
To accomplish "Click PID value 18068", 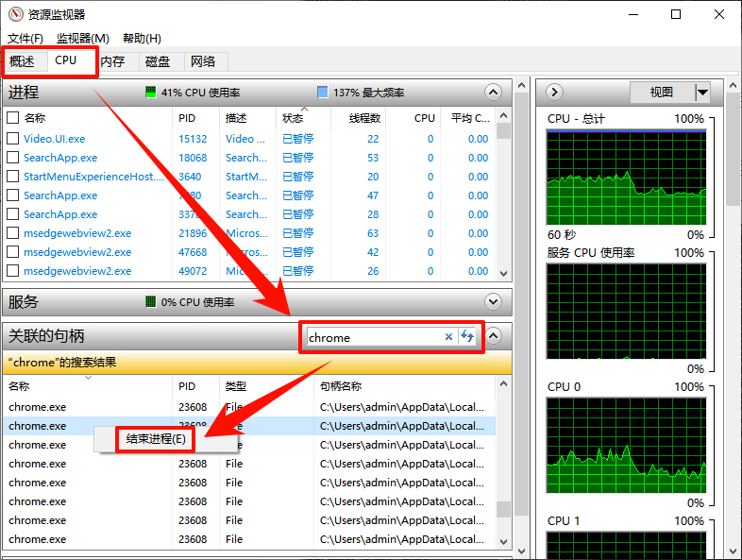I will pos(193,158).
